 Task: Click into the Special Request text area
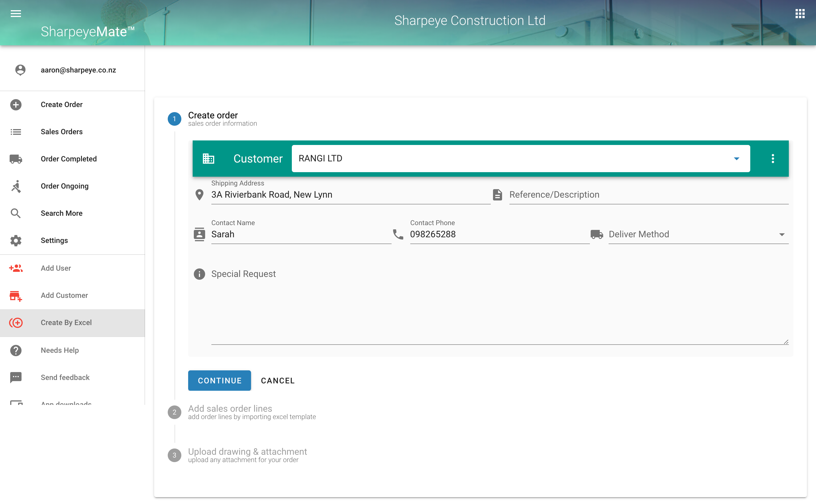coord(499,307)
